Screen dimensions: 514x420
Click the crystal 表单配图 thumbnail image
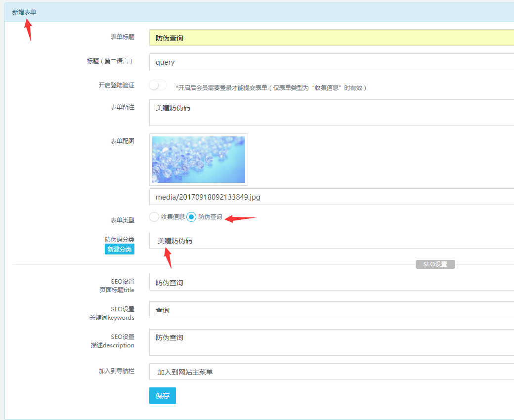tap(198, 160)
